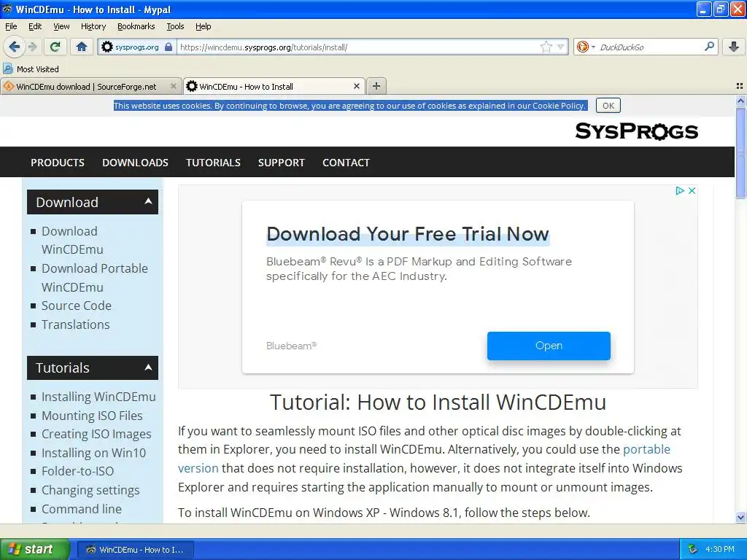Open the Tools menu
Viewport: 747px width, 560px height.
pos(175,26)
